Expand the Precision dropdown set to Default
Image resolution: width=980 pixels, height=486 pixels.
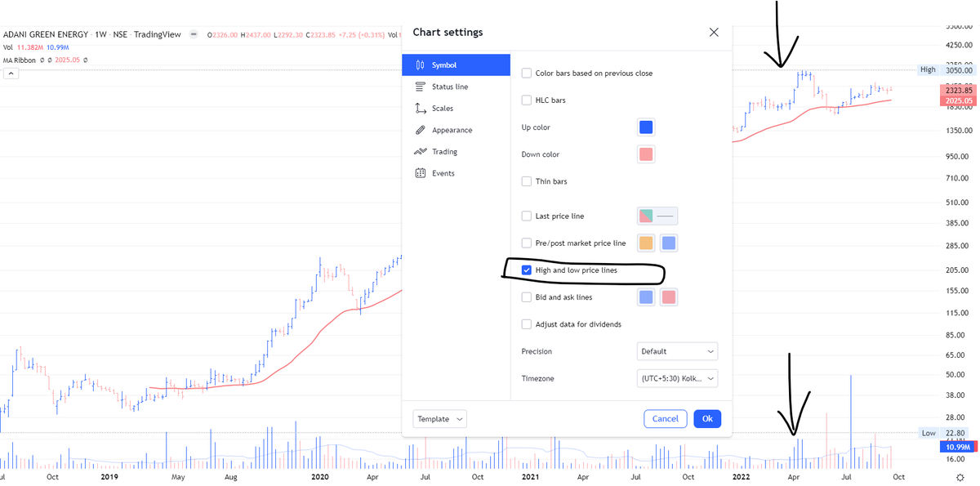677,351
